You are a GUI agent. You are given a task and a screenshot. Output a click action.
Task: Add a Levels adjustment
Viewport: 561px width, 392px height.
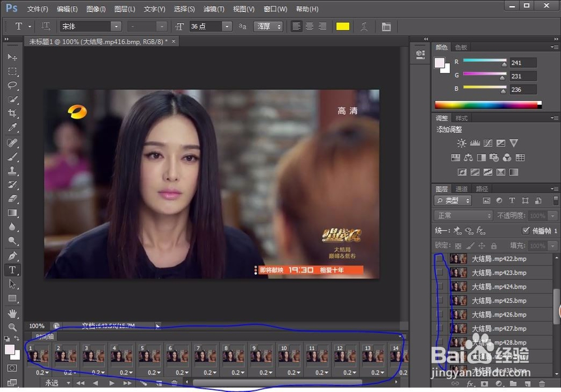475,143
